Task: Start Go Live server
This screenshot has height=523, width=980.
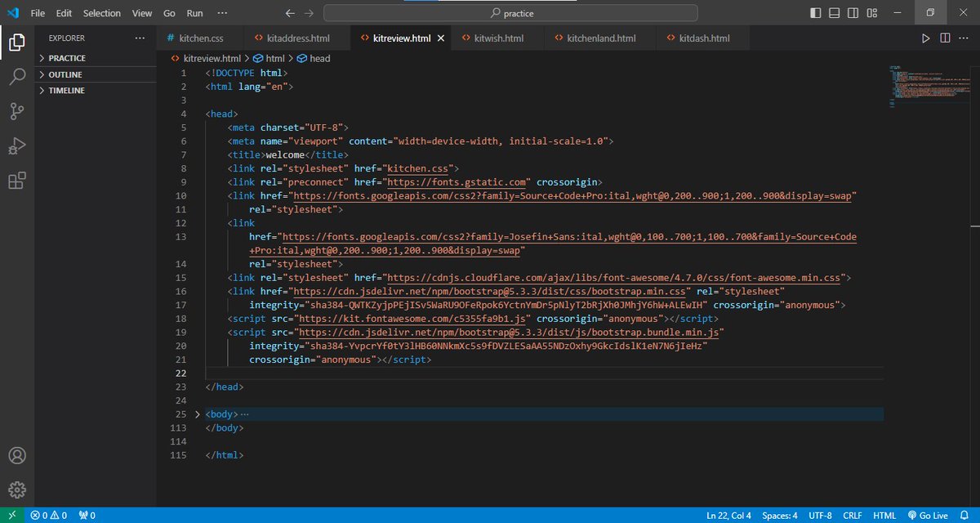Action: 927,516
